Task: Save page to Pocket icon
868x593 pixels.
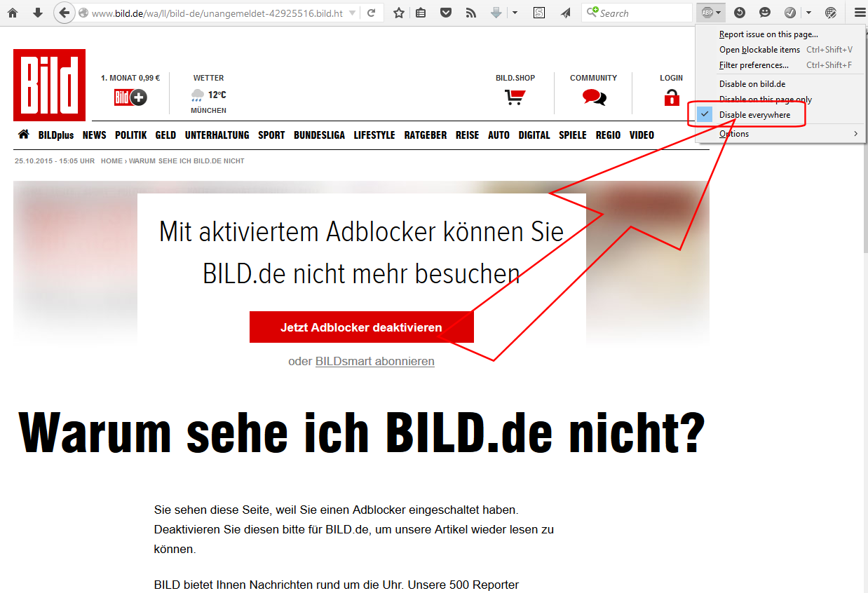Action: (445, 13)
